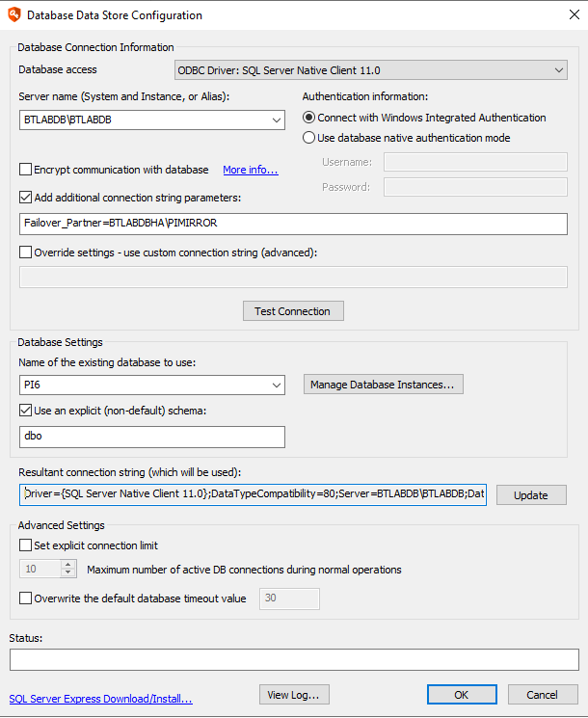Viewport: 588px width, 718px height.
Task: Open the existing database name dropdown PI6
Action: pyautogui.click(x=152, y=385)
